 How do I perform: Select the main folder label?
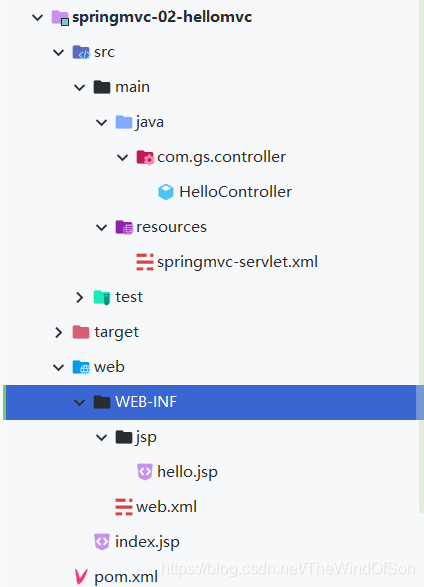(132, 87)
